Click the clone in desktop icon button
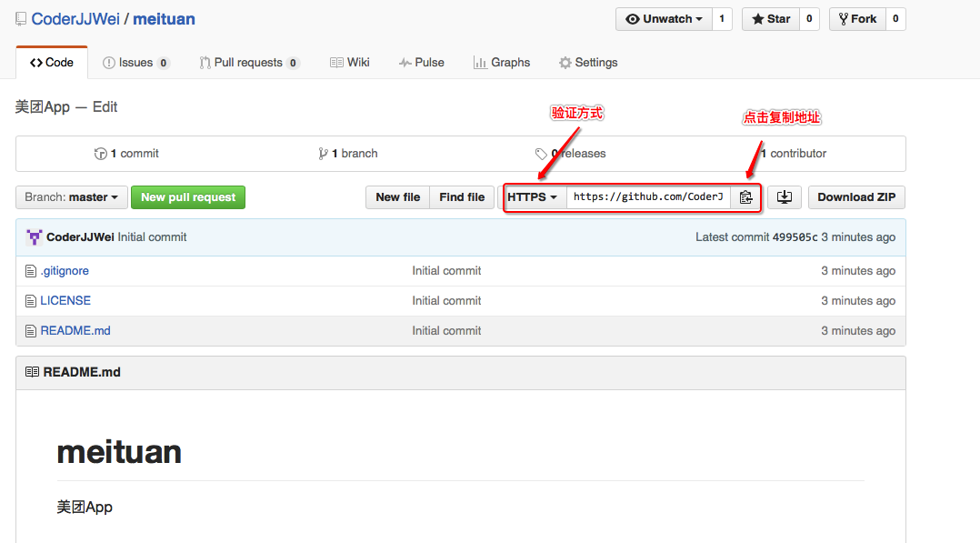This screenshot has height=543, width=980. coord(785,197)
